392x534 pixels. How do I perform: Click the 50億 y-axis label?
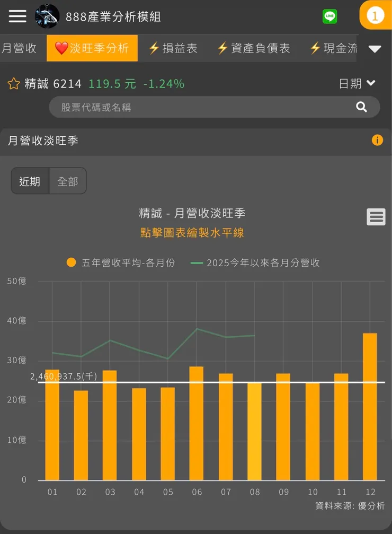coord(16,281)
